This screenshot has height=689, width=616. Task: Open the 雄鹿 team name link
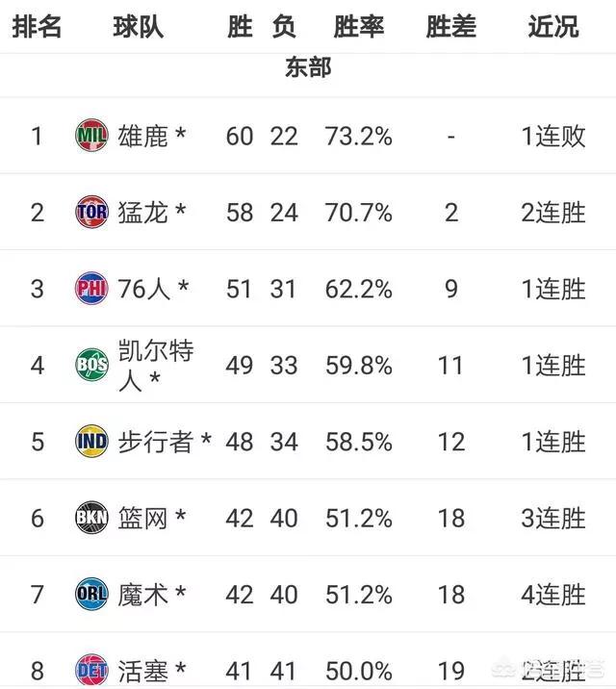click(143, 136)
